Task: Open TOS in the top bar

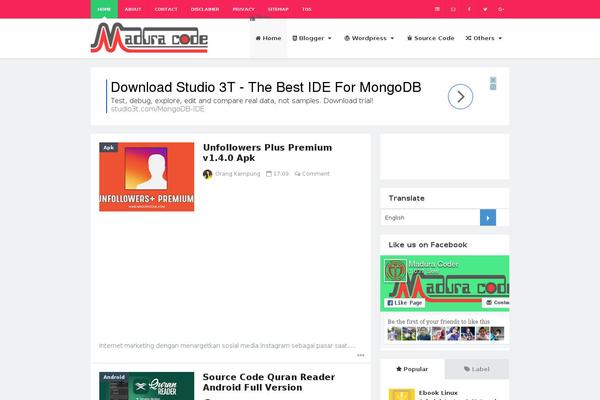Action: 307,9
